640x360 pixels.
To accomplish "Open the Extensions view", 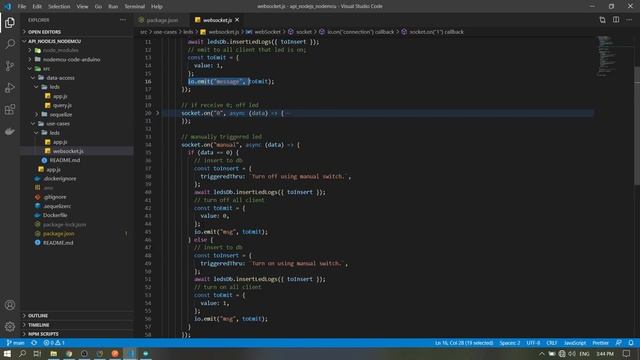I will click(10, 109).
